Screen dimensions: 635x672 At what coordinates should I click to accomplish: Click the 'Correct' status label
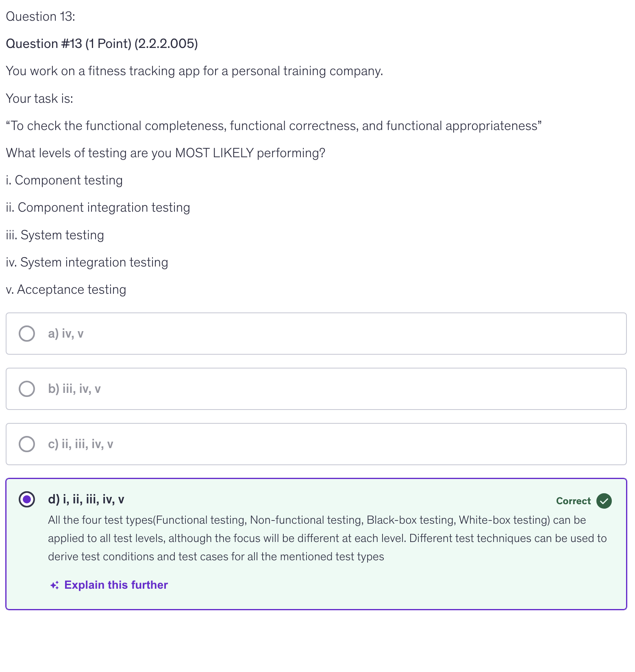click(x=573, y=501)
